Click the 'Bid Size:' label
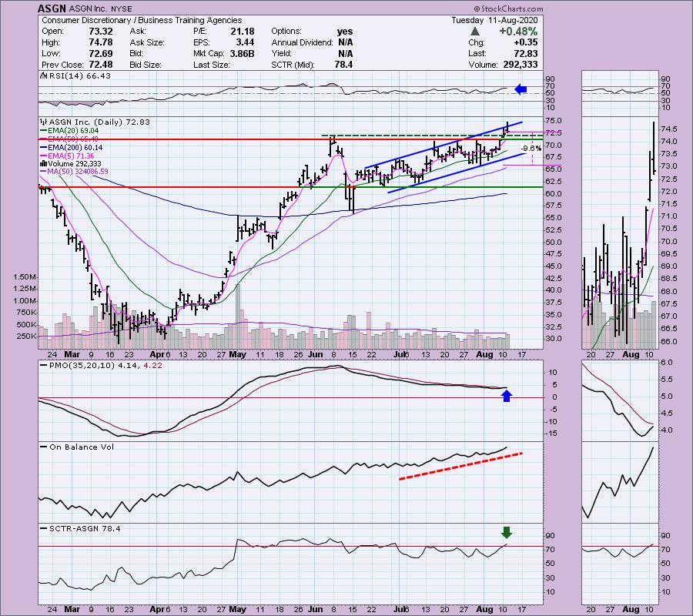The width and height of the screenshot is (693, 616). pos(146,65)
